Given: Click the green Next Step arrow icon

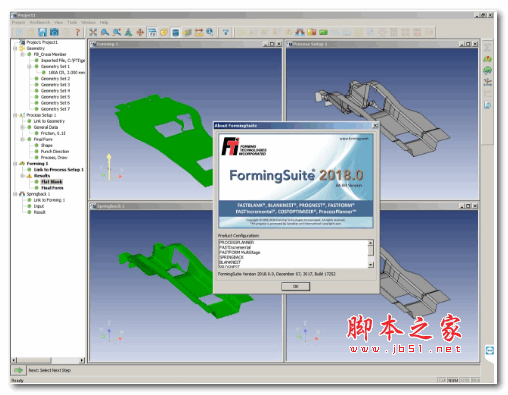Looking at the screenshot, I should (x=19, y=370).
